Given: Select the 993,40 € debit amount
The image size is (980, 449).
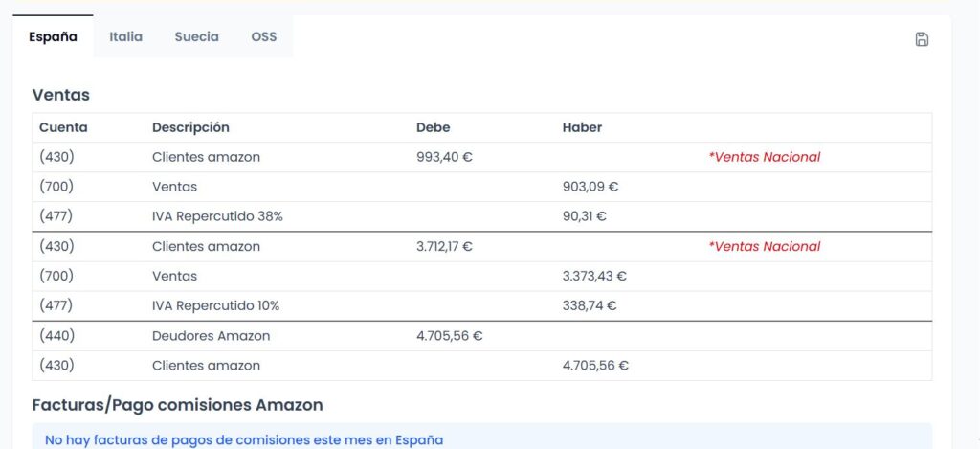Looking at the screenshot, I should [x=444, y=158].
